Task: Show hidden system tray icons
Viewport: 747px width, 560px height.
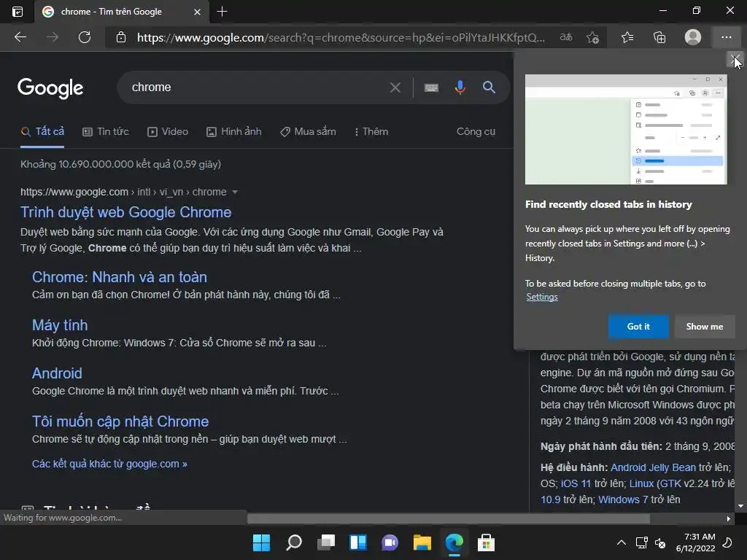Action: [622, 542]
